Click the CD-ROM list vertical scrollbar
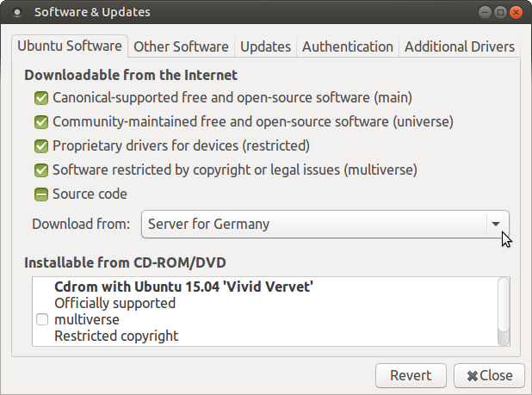 point(504,312)
